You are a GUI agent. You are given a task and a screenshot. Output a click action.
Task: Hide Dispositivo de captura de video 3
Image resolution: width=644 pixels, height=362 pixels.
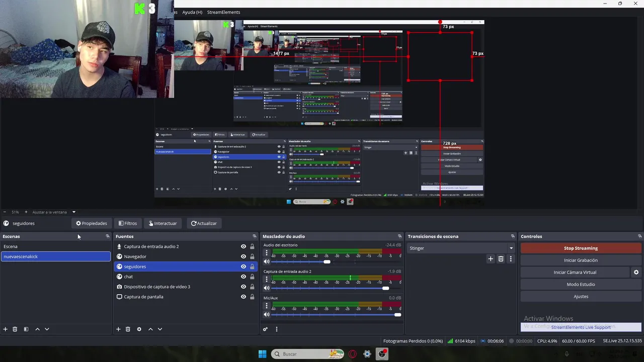244,287
